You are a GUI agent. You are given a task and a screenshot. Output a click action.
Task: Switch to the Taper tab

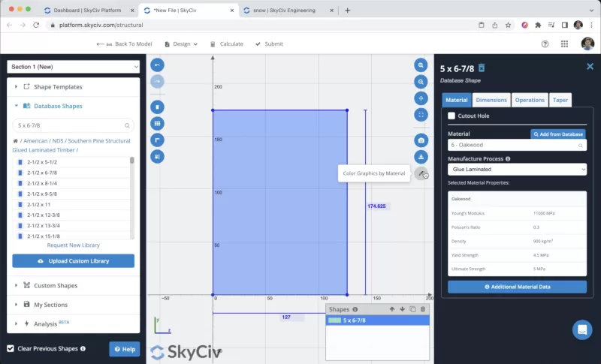point(560,100)
